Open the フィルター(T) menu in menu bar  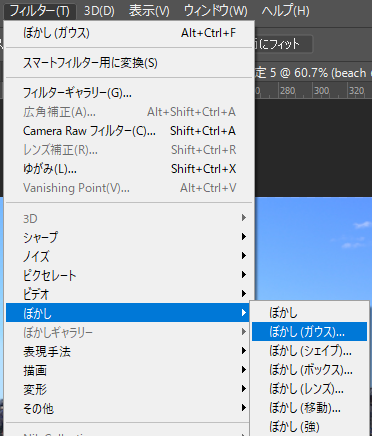coord(40,11)
